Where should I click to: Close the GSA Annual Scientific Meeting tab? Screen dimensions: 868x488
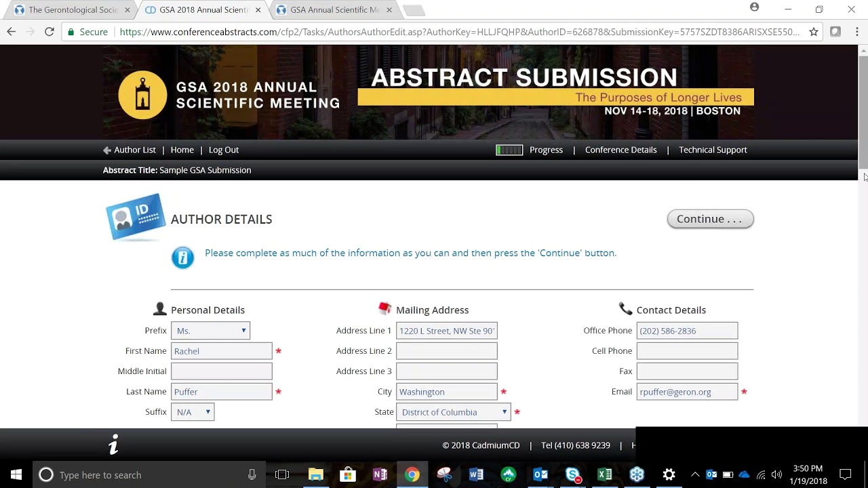tap(389, 10)
